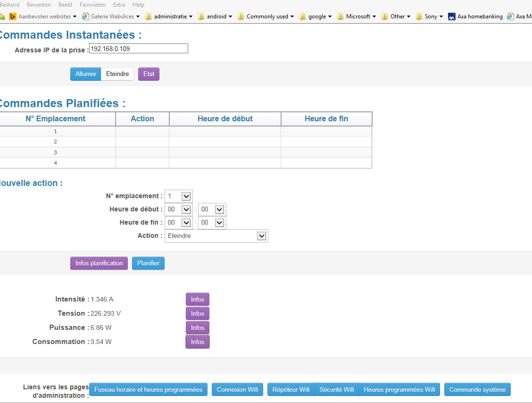The width and height of the screenshot is (532, 403).
Task: Turn the socket on with Allumer
Action: pyautogui.click(x=86, y=74)
